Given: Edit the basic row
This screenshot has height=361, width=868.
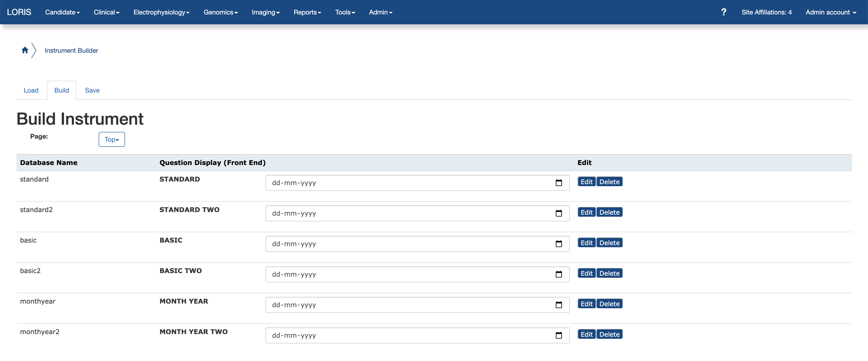Looking at the screenshot, I should click(x=587, y=243).
